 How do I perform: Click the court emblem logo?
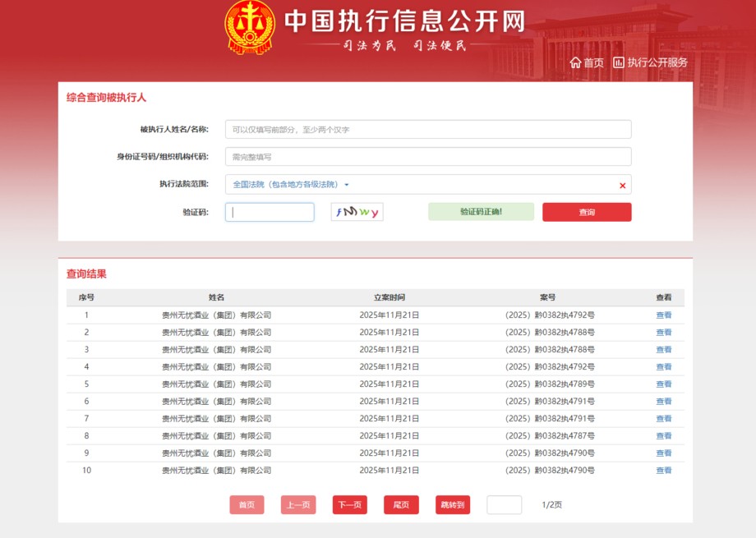pyautogui.click(x=250, y=26)
